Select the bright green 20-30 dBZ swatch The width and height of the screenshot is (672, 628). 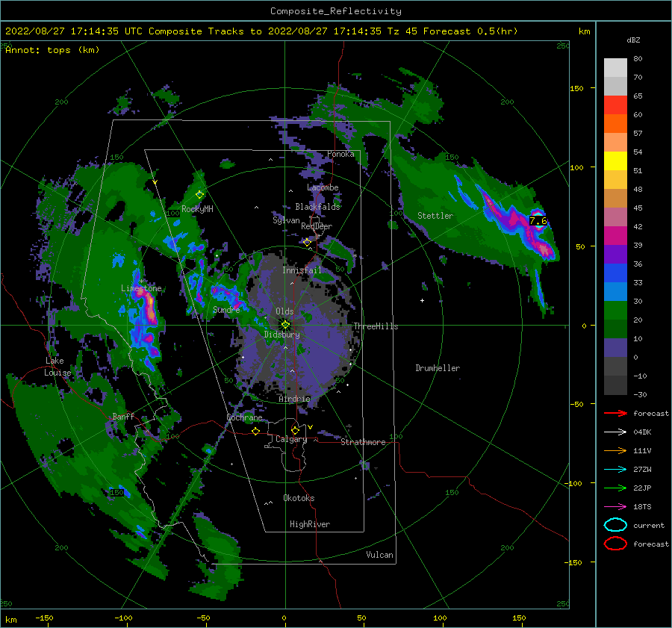pyautogui.click(x=615, y=310)
